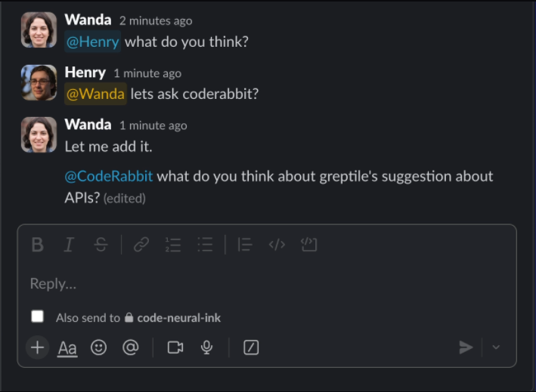Focus the Reply... message field
The image size is (536, 392).
point(267,284)
